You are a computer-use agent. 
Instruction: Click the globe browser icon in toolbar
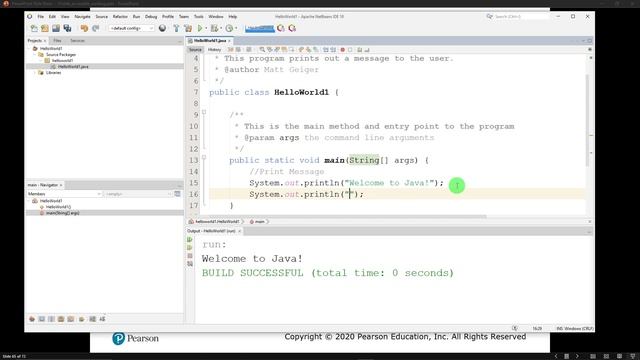(162, 28)
